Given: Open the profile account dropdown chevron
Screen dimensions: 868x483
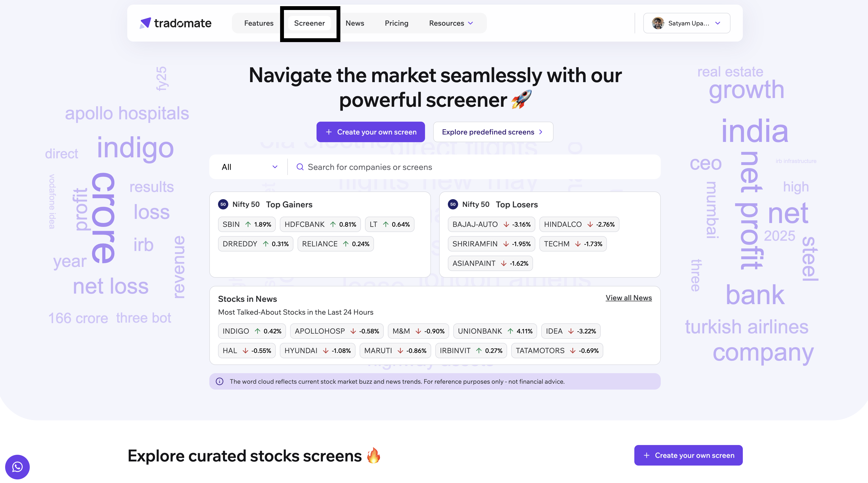Looking at the screenshot, I should [717, 23].
